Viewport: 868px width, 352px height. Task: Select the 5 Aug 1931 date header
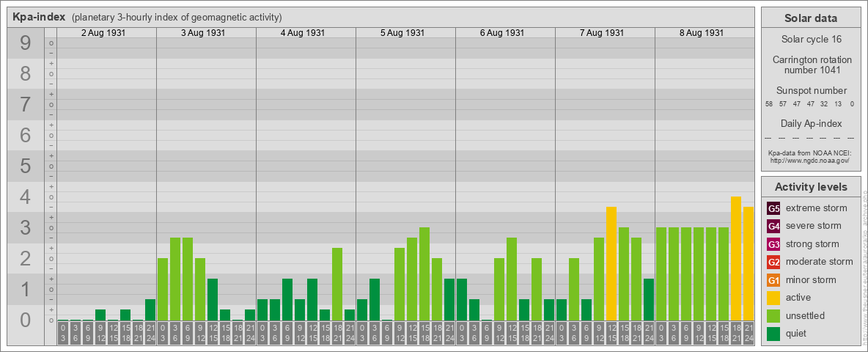pos(402,33)
